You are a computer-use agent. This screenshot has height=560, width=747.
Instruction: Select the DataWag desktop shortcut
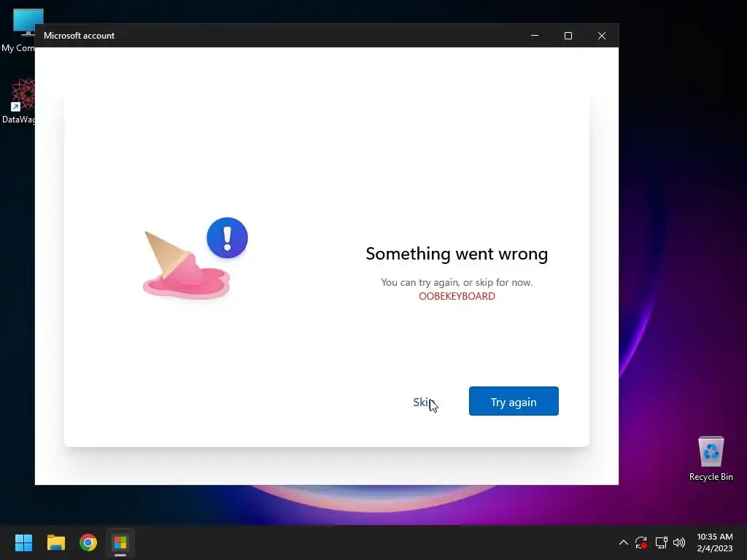(19, 101)
